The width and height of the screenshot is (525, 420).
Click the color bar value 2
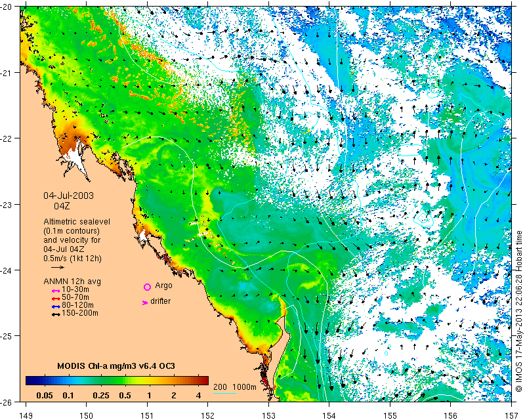(x=174, y=396)
